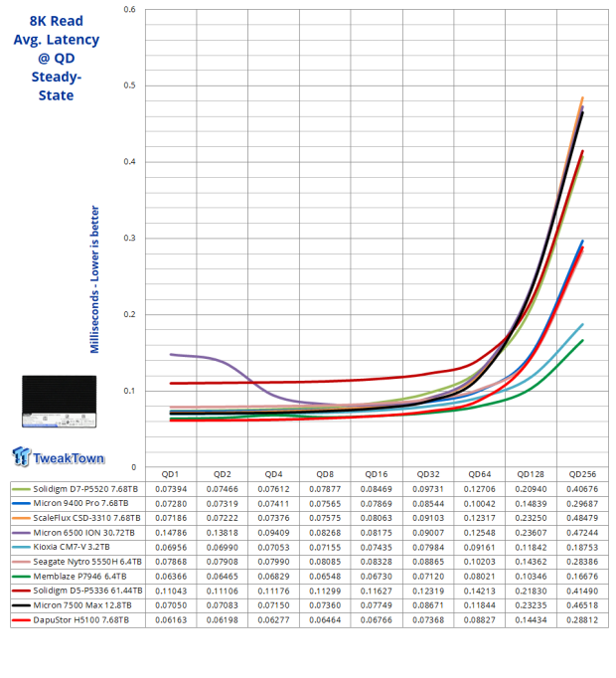Click the orange ScaleFlux CSD-3310 legend swatch
The image size is (616, 678).
(x=21, y=518)
